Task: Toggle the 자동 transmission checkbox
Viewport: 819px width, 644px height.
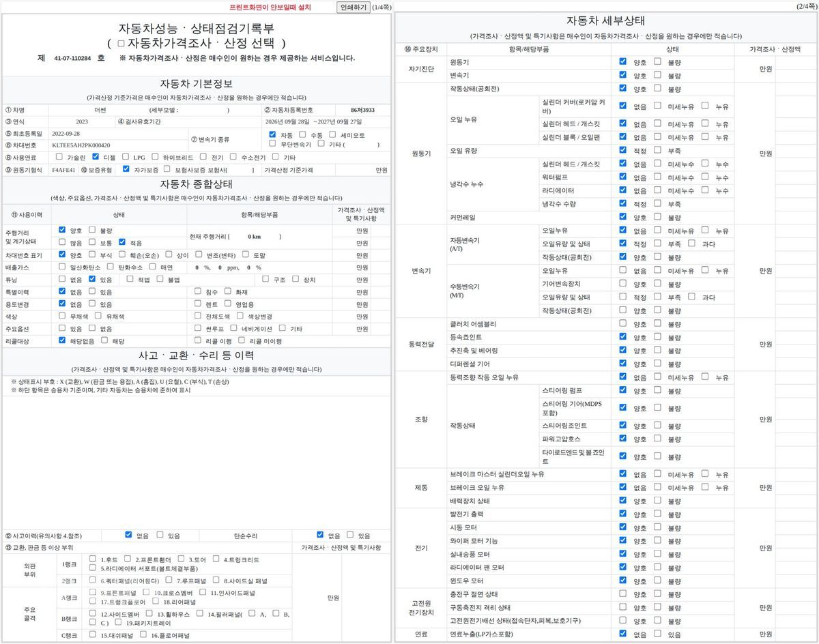Action: 272,134
